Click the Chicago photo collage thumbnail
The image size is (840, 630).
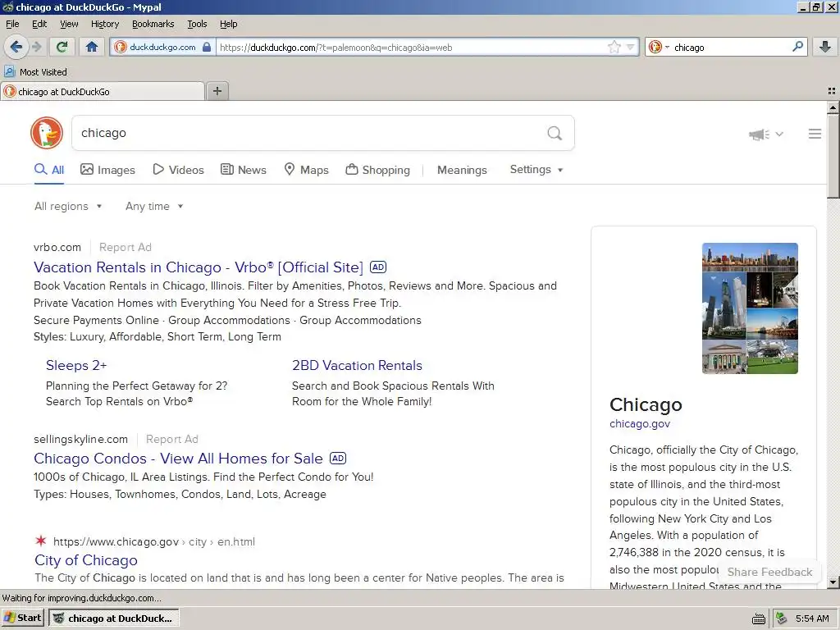[750, 308]
